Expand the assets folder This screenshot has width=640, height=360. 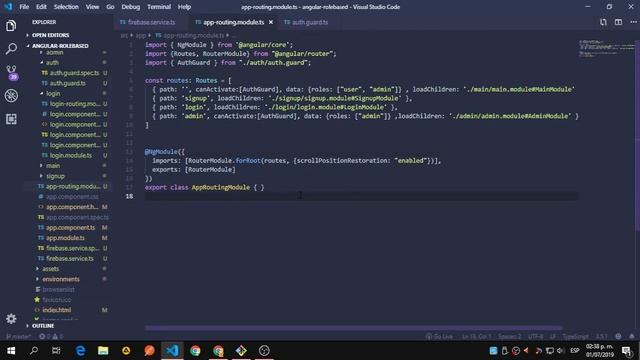click(50, 269)
